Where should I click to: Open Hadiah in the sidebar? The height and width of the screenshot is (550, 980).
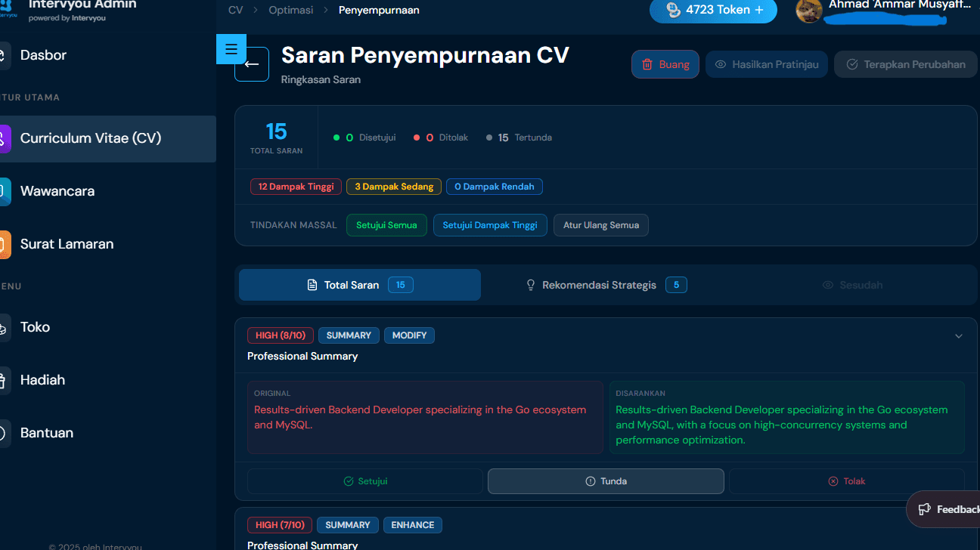pos(42,380)
